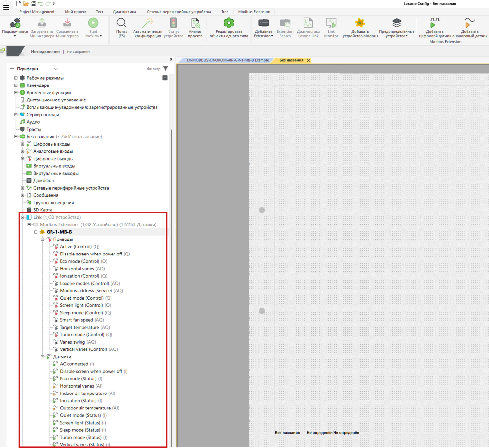The width and height of the screenshot is (489, 448).
Task: Click Добавить цифровой датчик icon
Action: pyautogui.click(x=435, y=23)
